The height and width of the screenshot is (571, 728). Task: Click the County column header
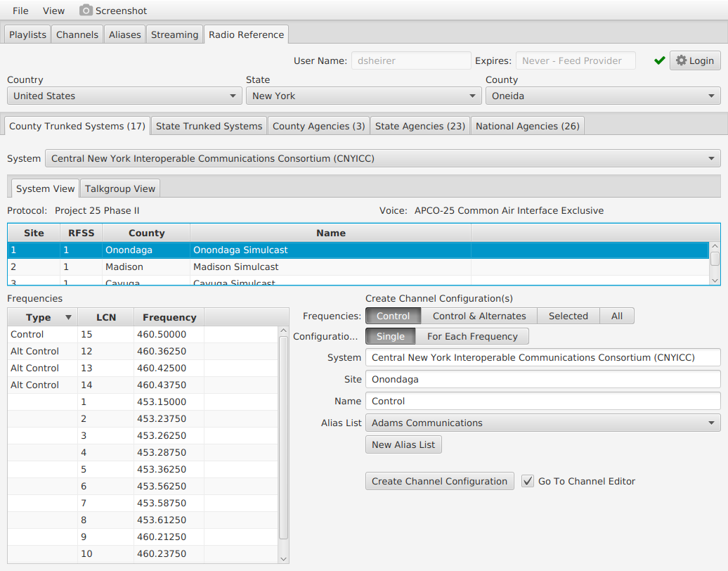(x=146, y=233)
